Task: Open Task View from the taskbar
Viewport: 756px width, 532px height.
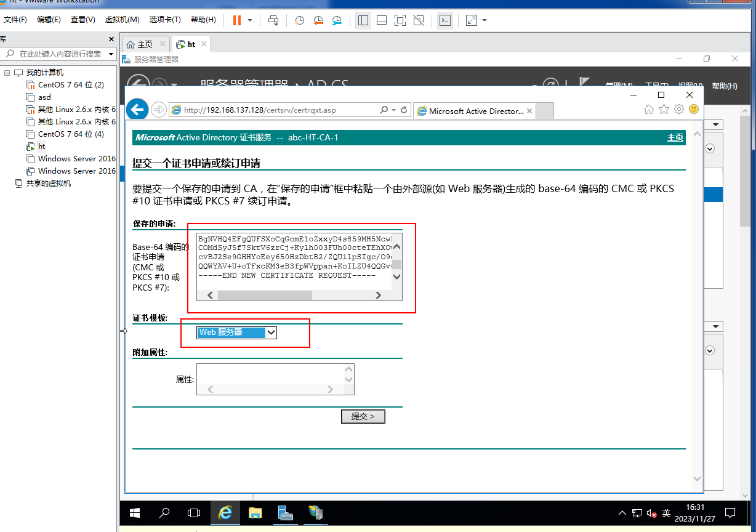Action: (193, 512)
